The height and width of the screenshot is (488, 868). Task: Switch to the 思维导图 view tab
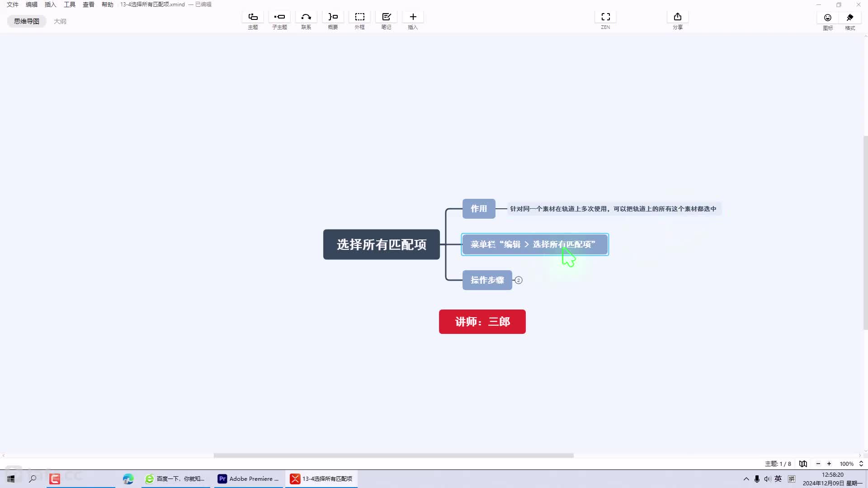(27, 21)
